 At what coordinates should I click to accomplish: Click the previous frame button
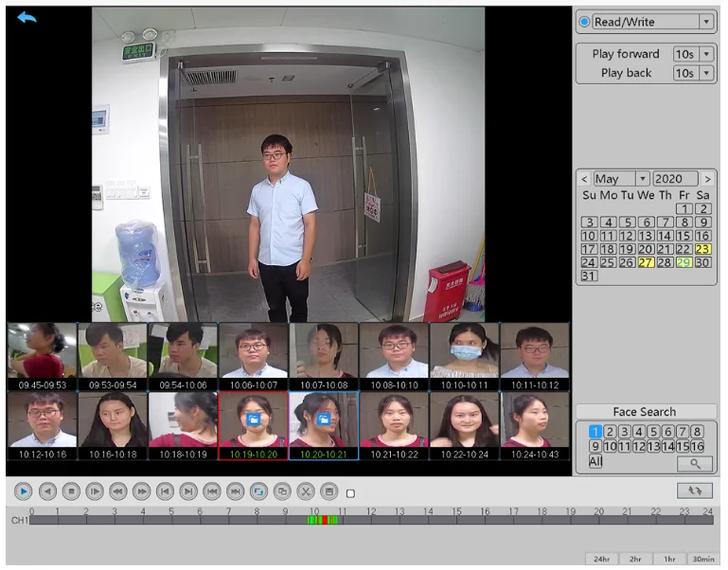pyautogui.click(x=165, y=491)
